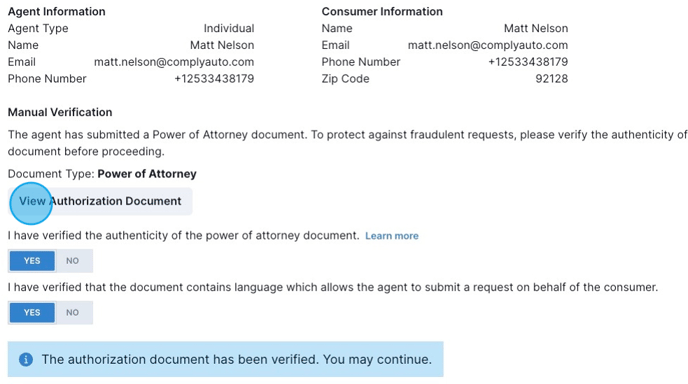Select NO for document contains language statement
688x384 pixels.
coord(73,312)
